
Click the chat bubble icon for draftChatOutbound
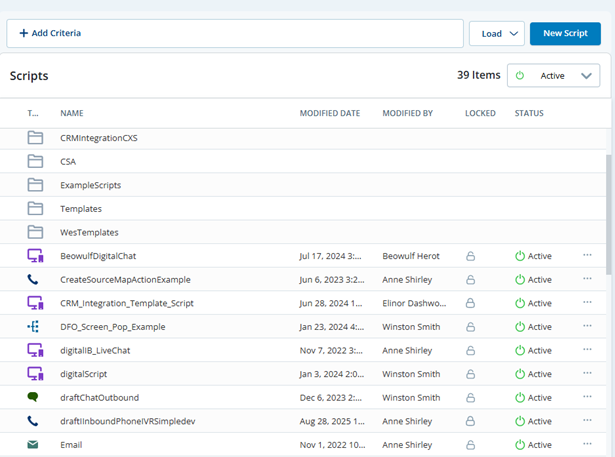click(x=35, y=398)
